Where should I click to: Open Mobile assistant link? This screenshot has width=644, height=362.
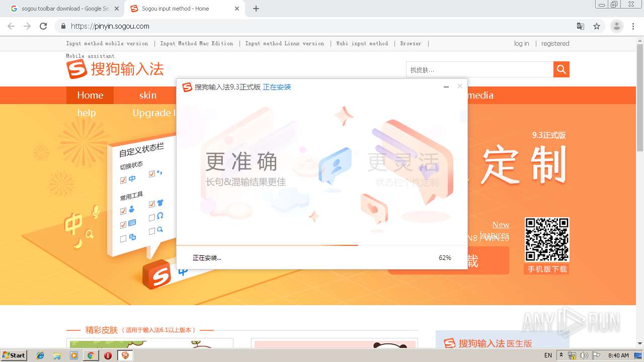91,56
